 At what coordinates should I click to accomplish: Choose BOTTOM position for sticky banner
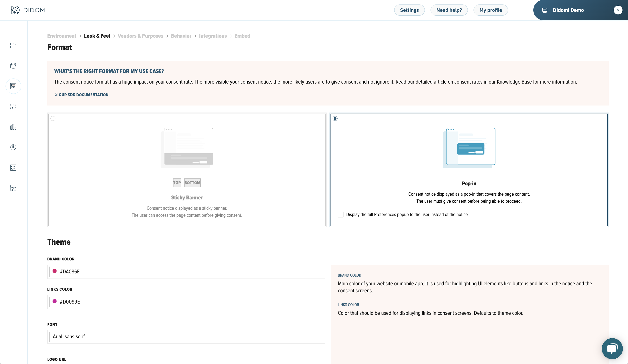coord(192,183)
